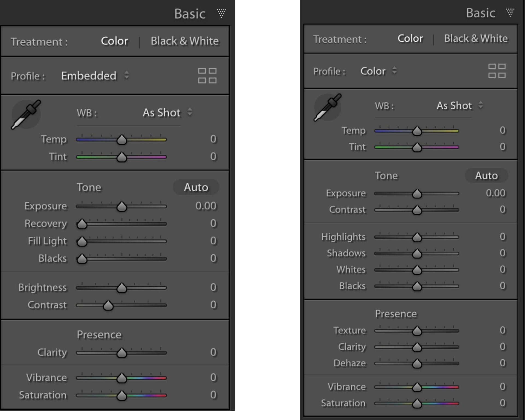Click the Saturation slider handle in right panel

click(x=417, y=404)
